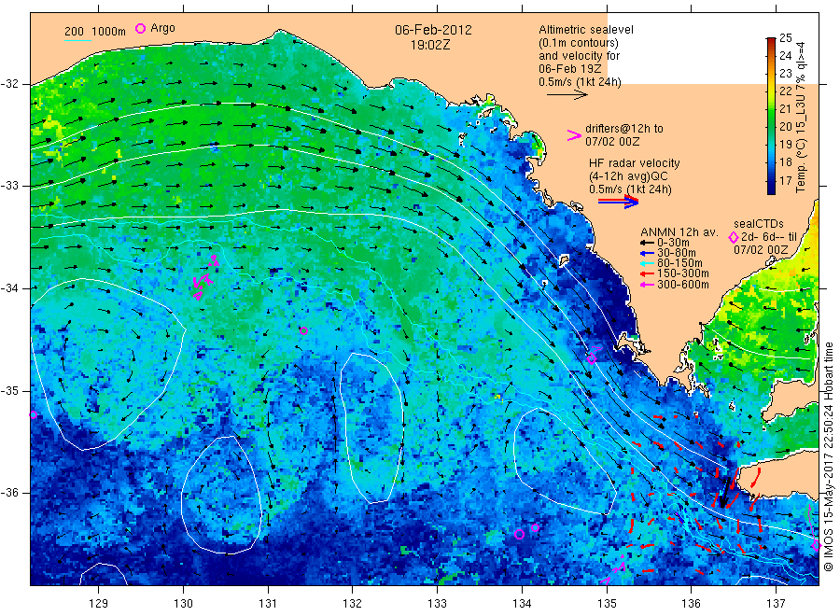Click the '80-150m' depth label

[679, 263]
